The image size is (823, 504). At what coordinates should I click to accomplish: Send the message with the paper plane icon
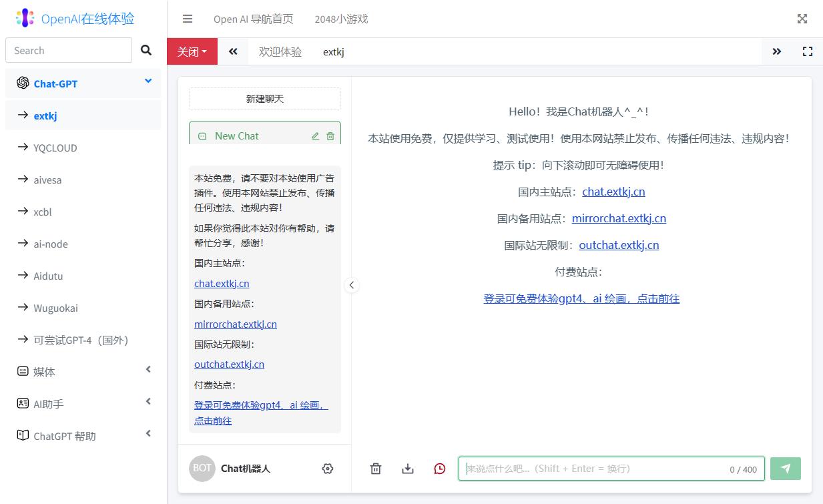click(785, 468)
